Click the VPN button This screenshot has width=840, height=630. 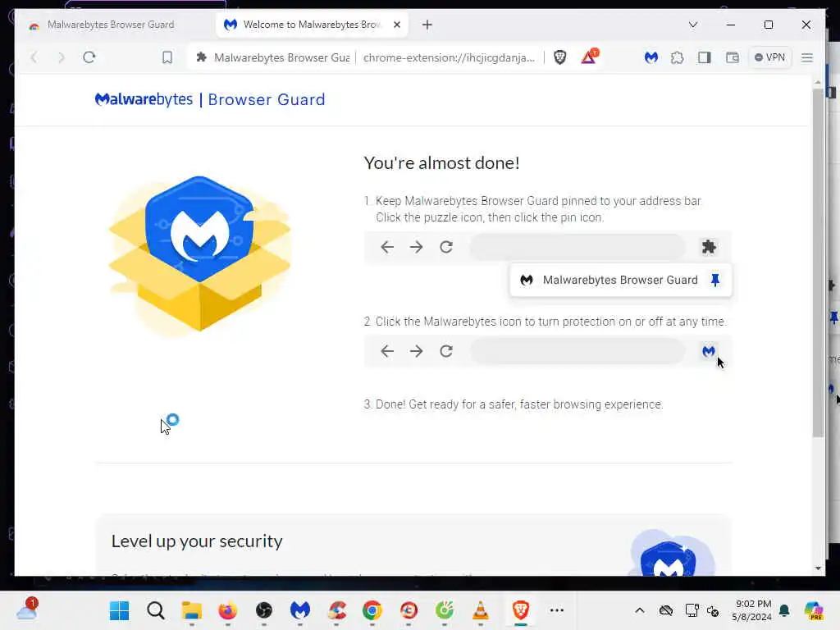point(769,57)
